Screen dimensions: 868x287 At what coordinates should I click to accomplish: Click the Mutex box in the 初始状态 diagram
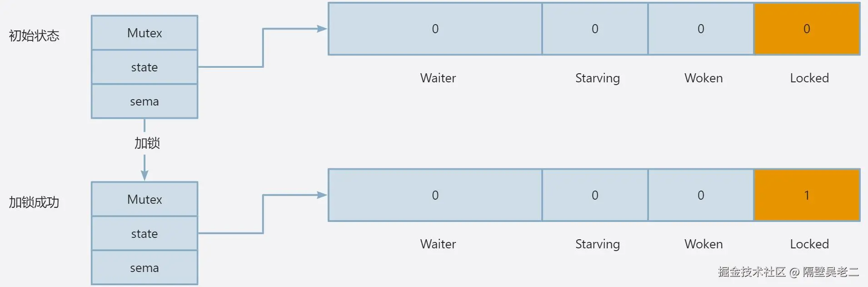point(145,33)
